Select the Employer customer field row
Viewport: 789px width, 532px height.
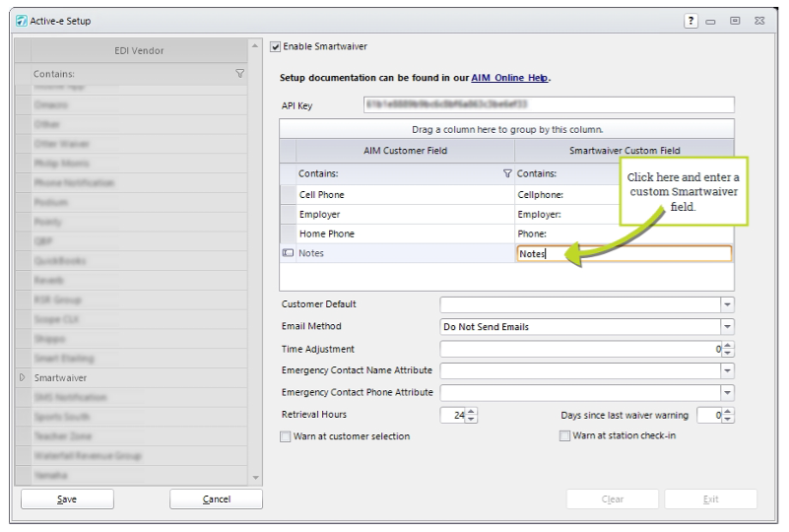405,215
